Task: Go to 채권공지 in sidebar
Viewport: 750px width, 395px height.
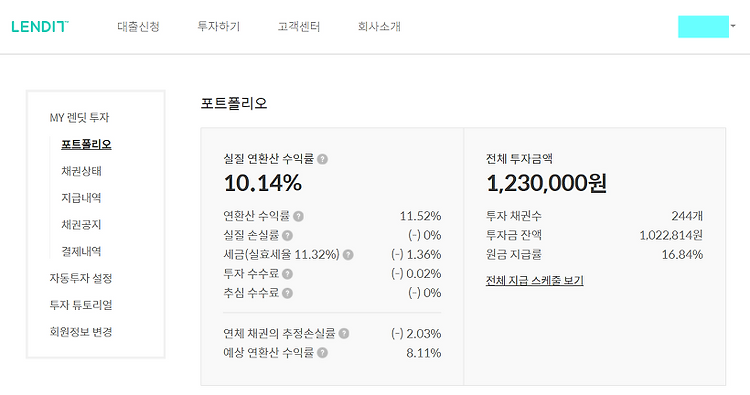Action: tap(81, 225)
